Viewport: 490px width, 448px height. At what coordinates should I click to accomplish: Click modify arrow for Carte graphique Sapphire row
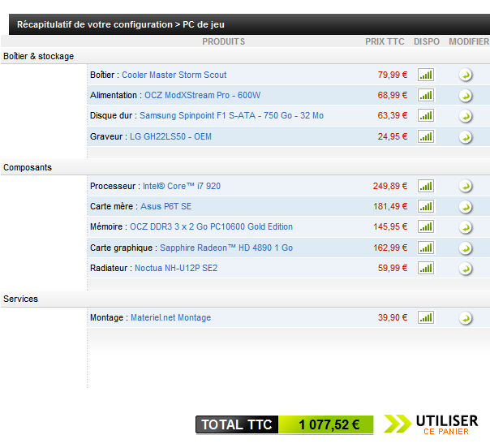click(x=466, y=248)
